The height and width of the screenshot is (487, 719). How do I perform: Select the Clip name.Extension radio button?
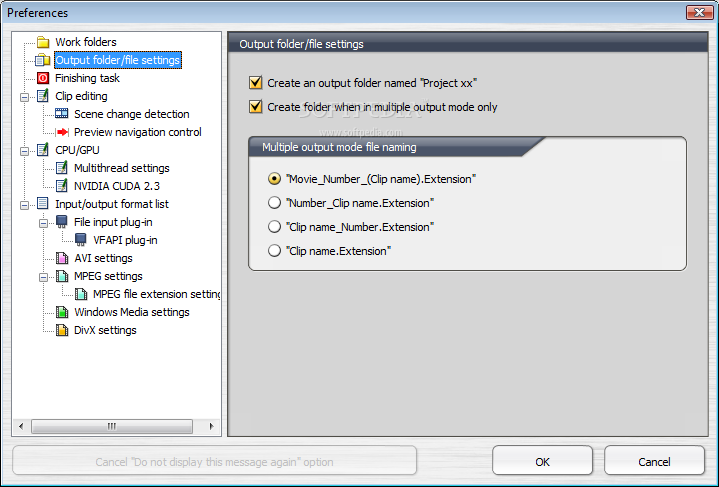coord(274,250)
